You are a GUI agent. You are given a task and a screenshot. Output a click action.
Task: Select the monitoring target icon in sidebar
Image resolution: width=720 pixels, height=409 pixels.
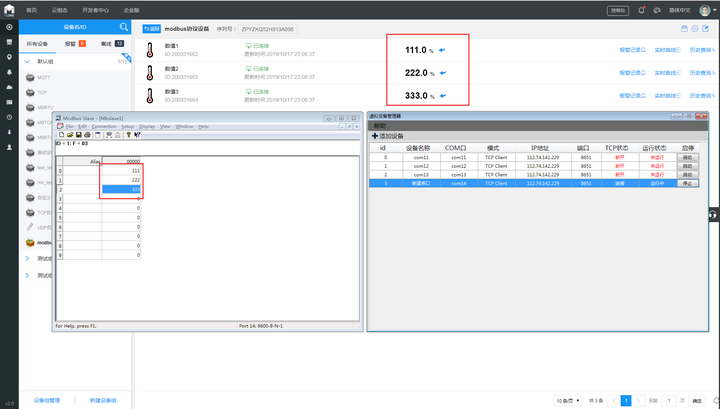coord(9,27)
